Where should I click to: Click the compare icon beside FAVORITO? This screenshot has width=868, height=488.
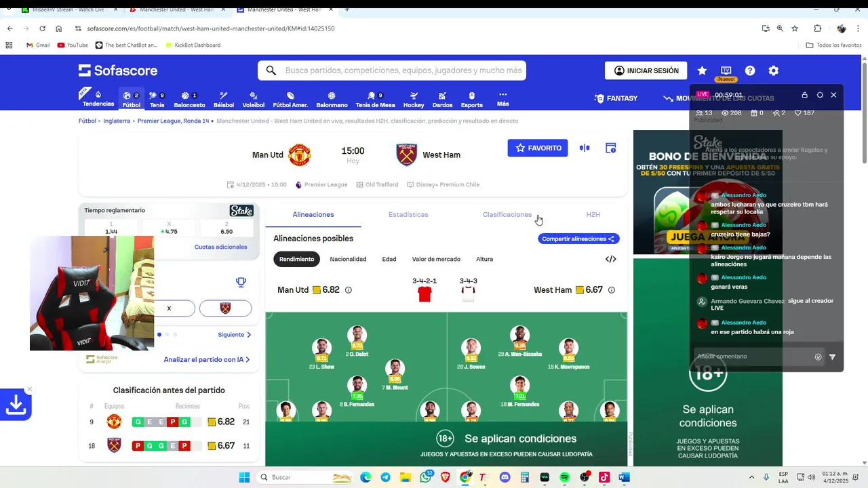[x=585, y=148]
